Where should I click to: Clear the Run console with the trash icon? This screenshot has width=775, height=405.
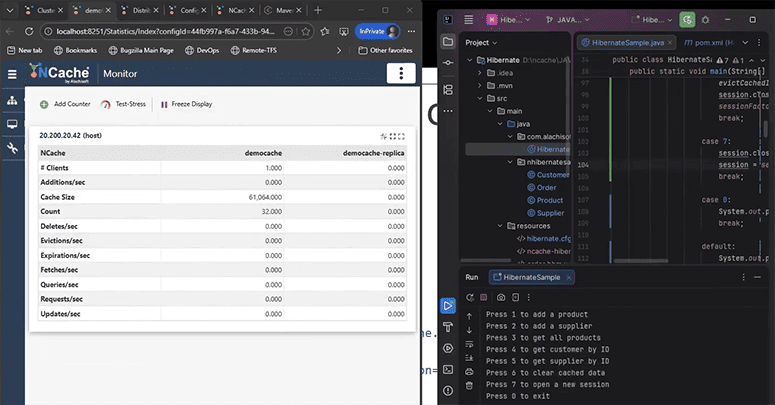coord(469,385)
